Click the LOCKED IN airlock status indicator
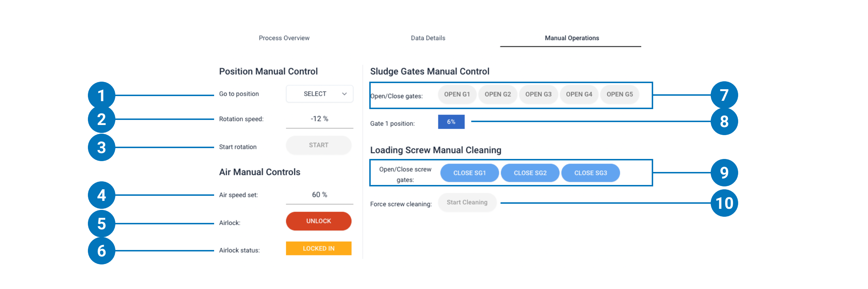 pyautogui.click(x=319, y=249)
